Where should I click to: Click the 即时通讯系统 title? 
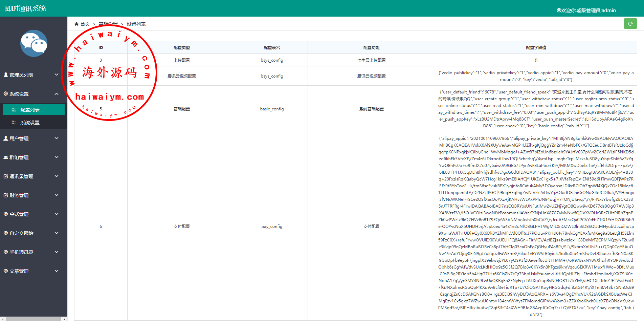(x=26, y=8)
